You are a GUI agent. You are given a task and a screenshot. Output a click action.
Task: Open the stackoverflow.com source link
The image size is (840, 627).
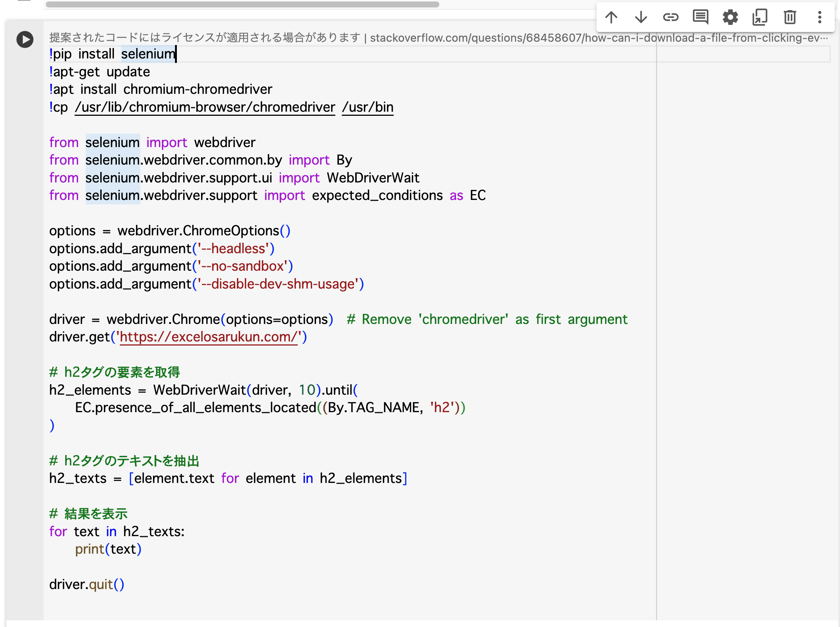pyautogui.click(x=599, y=38)
